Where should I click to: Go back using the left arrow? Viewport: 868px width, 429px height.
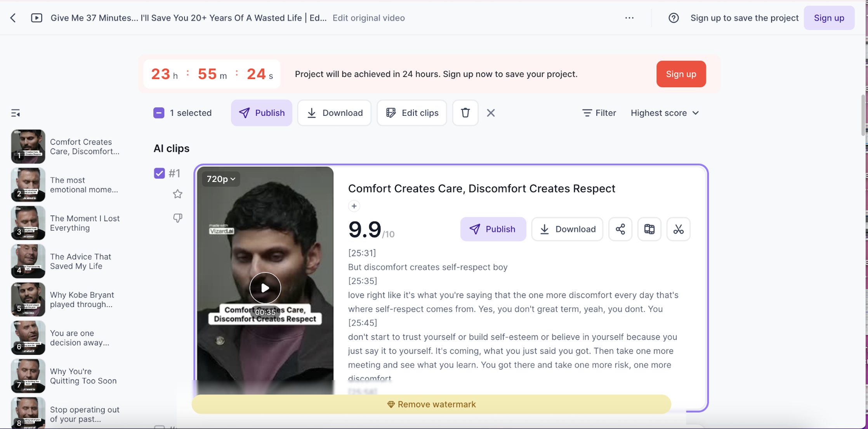tap(13, 18)
